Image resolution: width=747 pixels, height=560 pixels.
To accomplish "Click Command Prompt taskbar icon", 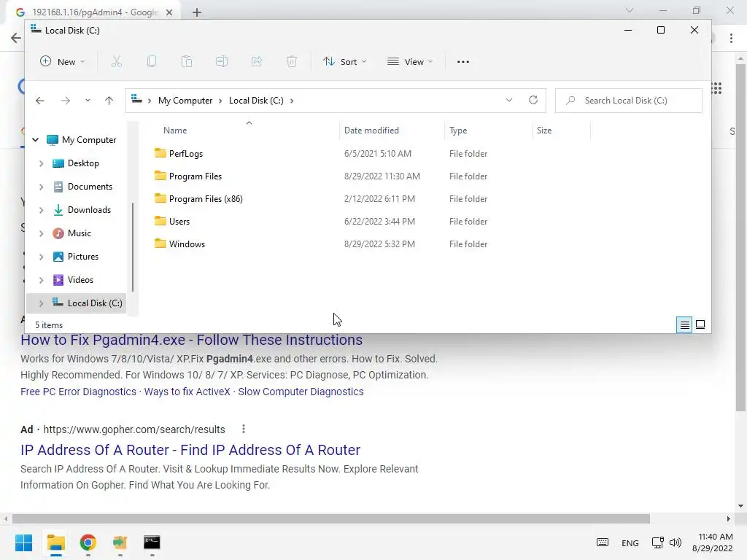I will 152,542.
